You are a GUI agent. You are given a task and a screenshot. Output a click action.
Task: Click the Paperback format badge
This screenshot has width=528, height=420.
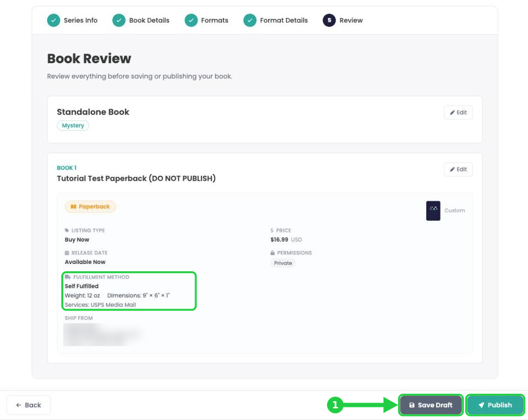(x=90, y=207)
